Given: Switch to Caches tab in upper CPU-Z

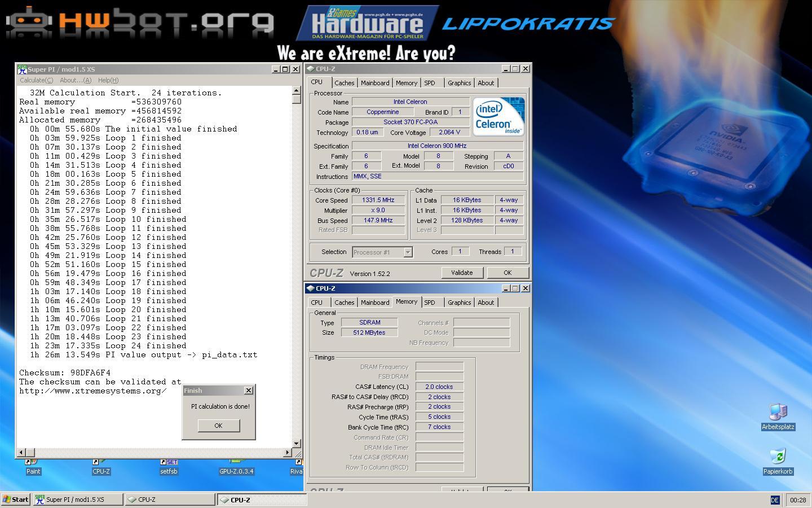Looking at the screenshot, I should [344, 83].
